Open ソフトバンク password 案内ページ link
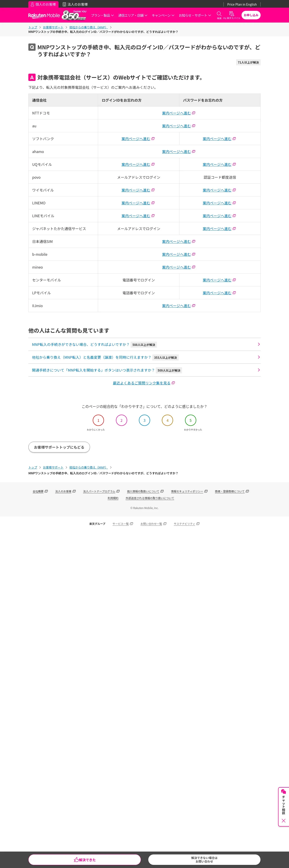289x868 pixels. [x=219, y=139]
